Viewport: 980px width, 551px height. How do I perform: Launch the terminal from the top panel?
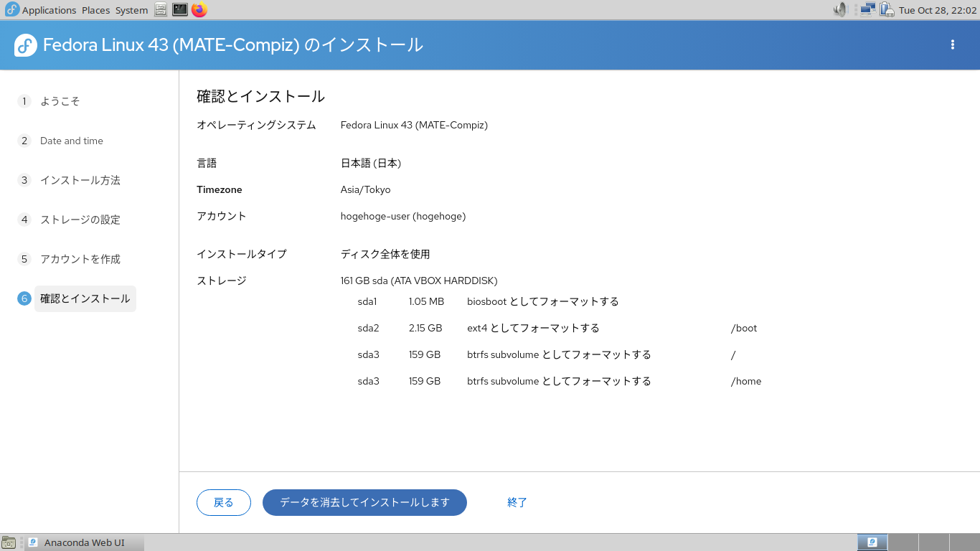[180, 10]
